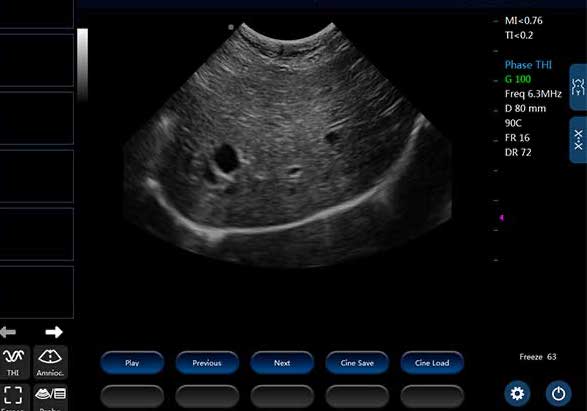Image resolution: width=587 pixels, height=411 pixels.
Task: Open the Amnioc. preset icon
Action: tap(50, 362)
